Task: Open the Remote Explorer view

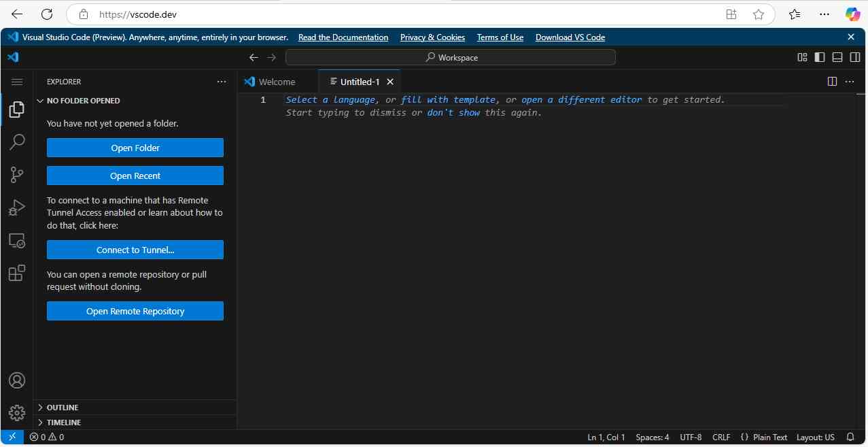Action: pyautogui.click(x=17, y=241)
